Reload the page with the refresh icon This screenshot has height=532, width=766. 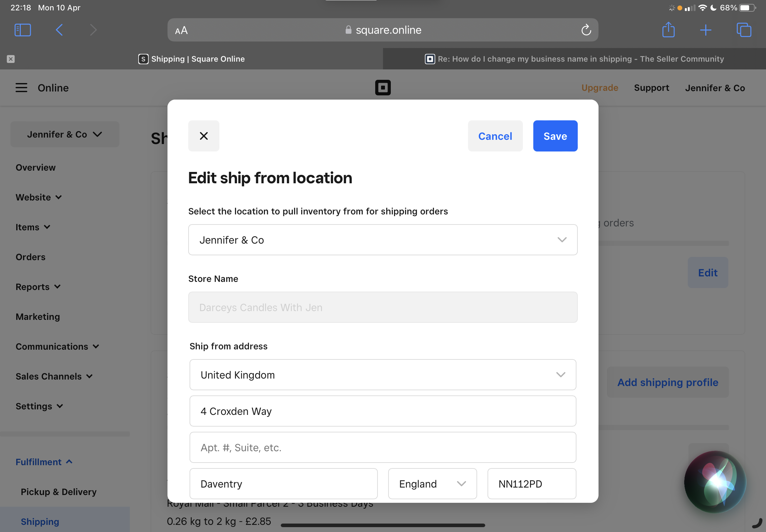[x=586, y=30]
